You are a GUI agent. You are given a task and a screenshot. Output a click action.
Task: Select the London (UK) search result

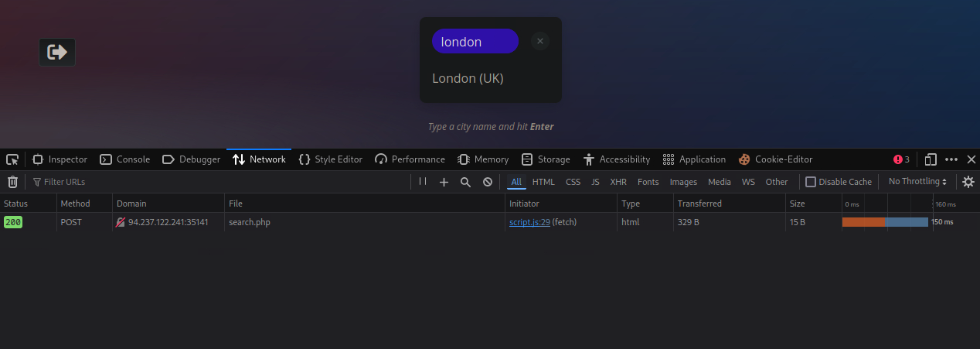point(468,78)
